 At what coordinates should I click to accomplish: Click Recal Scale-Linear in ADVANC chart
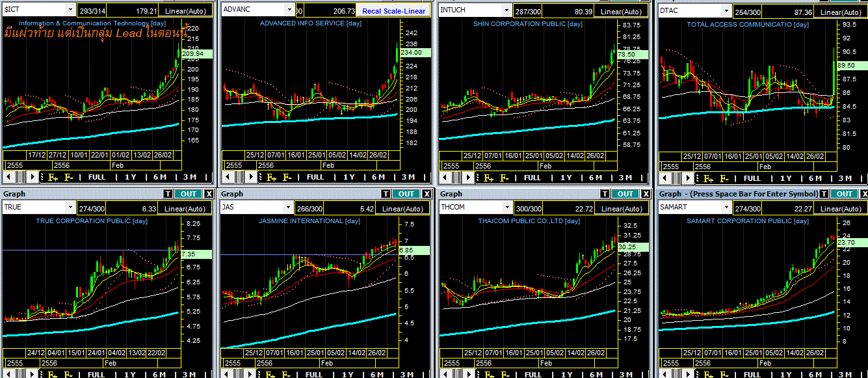(x=394, y=11)
